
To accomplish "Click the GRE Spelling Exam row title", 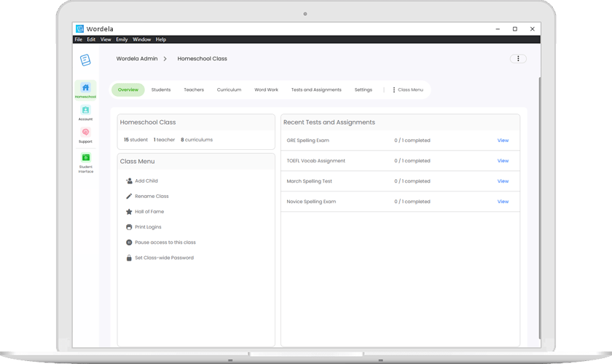I will [x=308, y=141].
